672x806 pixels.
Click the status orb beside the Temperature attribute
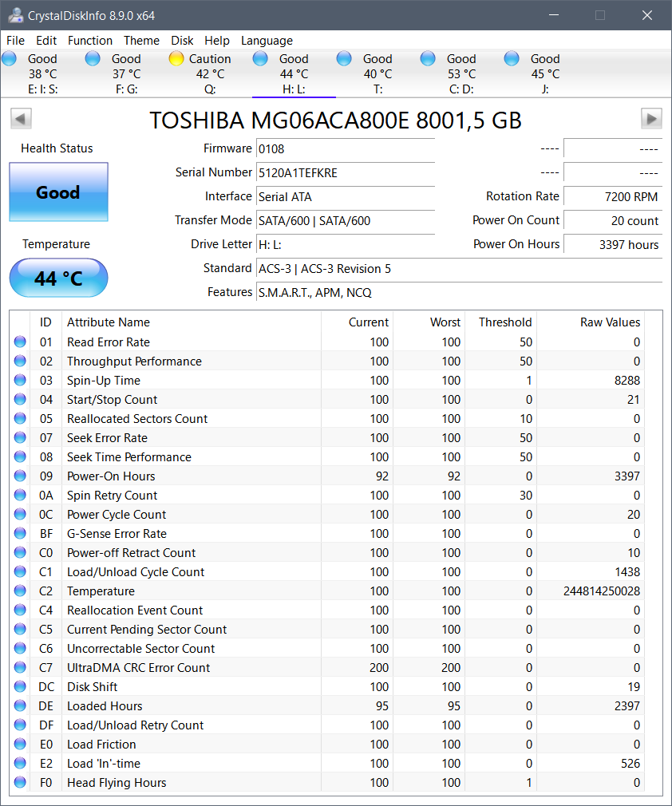click(x=20, y=591)
